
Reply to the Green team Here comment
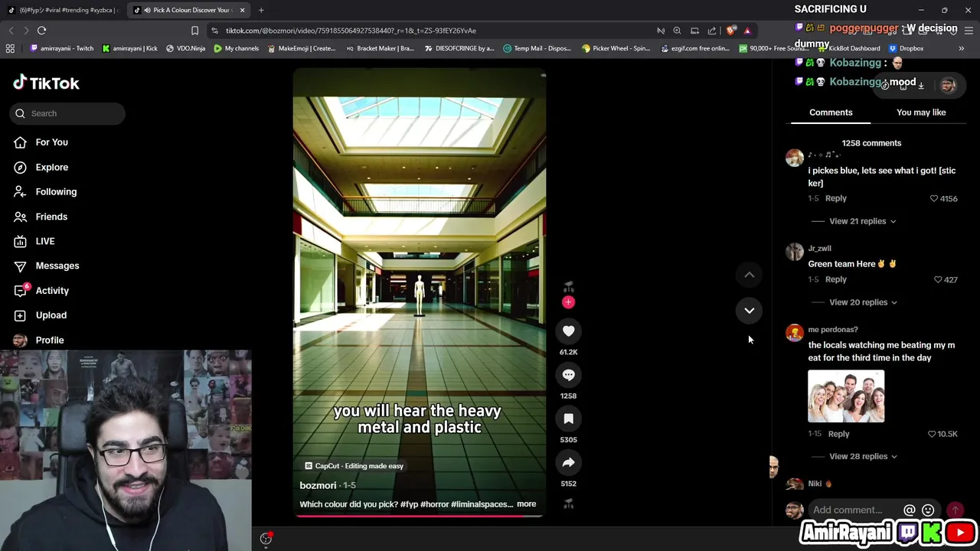coord(836,279)
